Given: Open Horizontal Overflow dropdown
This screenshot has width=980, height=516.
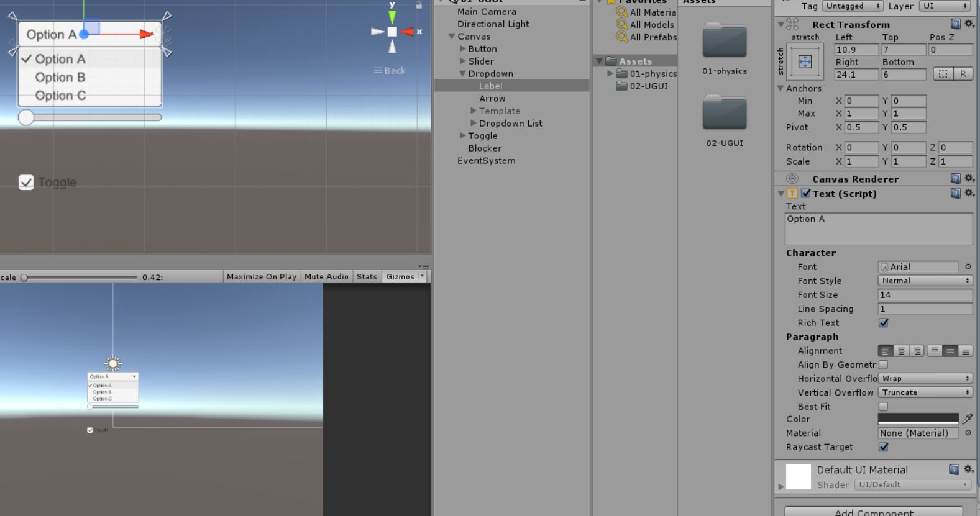Looking at the screenshot, I should (x=925, y=378).
